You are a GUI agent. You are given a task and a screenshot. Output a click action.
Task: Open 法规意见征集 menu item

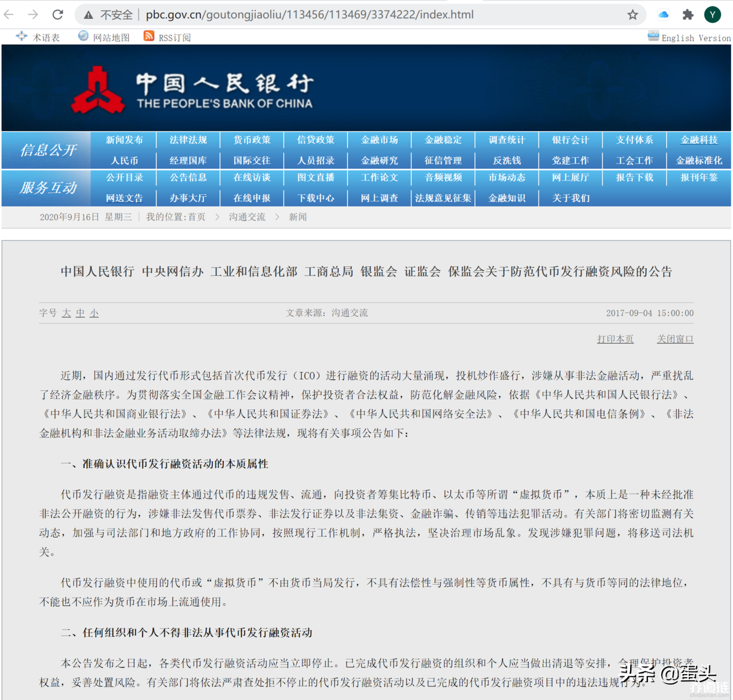click(x=443, y=198)
